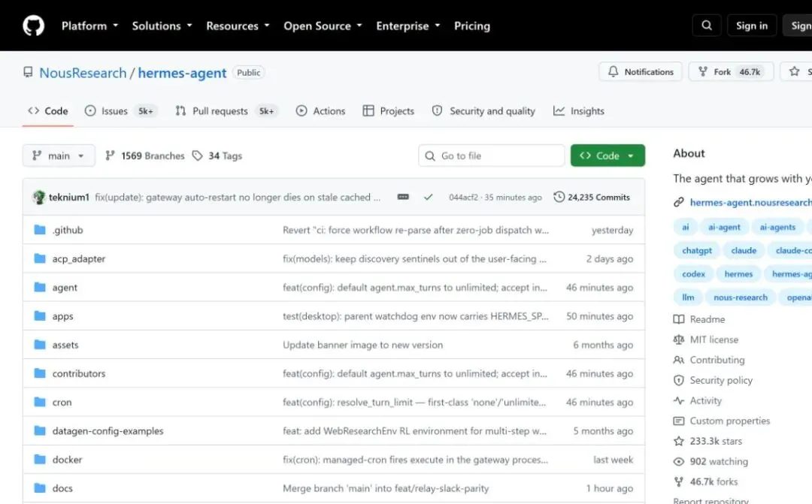Open the Enterprise dropdown menu

[408, 26]
